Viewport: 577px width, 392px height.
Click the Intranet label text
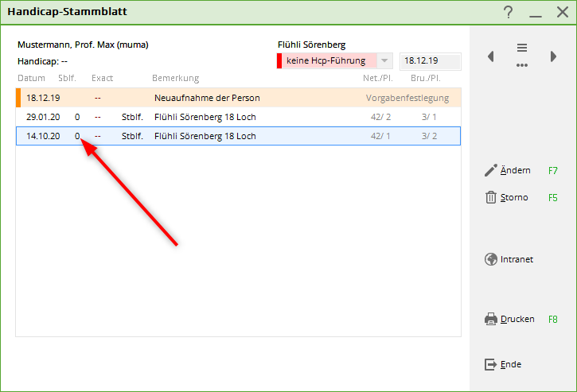pyautogui.click(x=517, y=259)
